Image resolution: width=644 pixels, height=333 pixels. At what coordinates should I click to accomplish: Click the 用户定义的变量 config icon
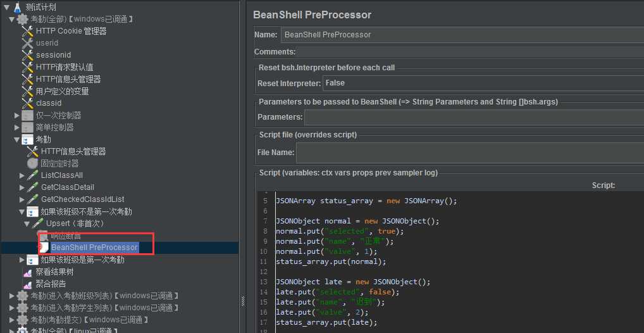point(27,91)
